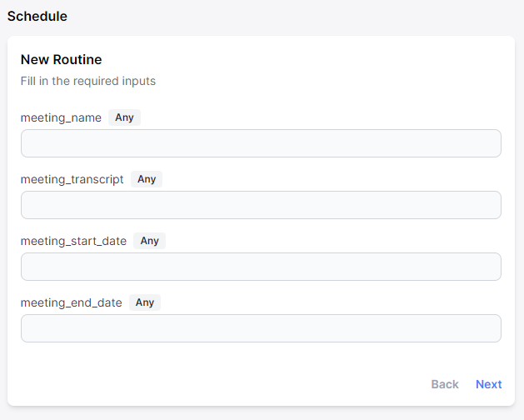Click the Any badge beside meeting_name
Image resolution: width=524 pixels, height=420 pixels.
click(x=124, y=117)
